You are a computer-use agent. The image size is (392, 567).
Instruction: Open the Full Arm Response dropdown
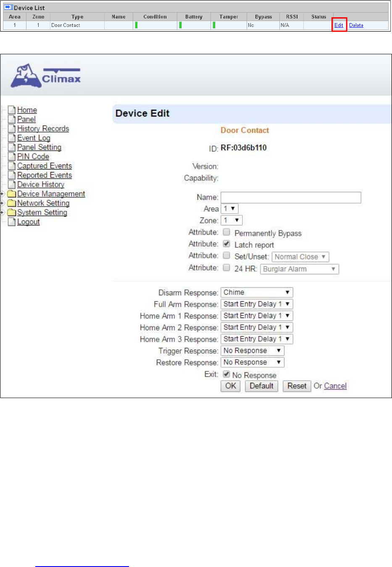pyautogui.click(x=257, y=304)
